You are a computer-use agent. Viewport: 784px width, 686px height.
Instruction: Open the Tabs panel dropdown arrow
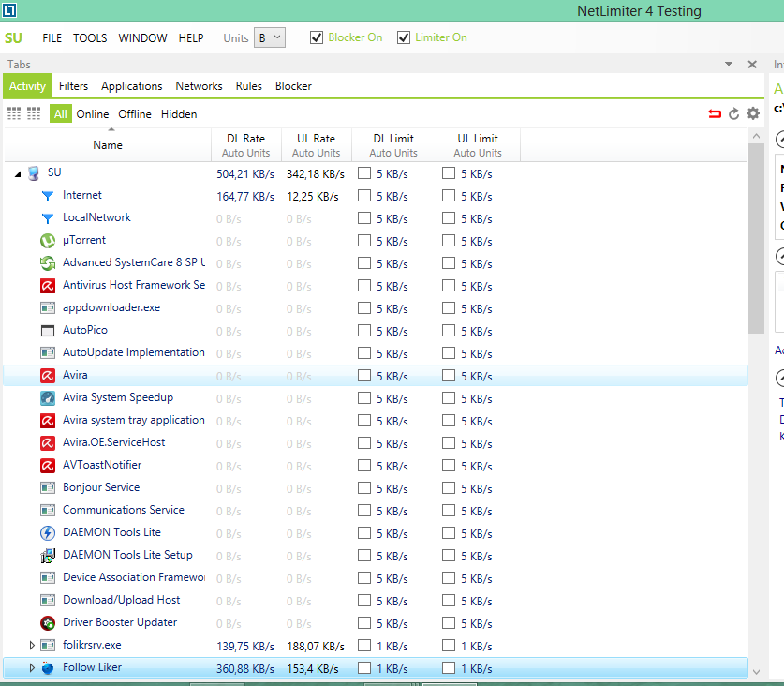click(x=729, y=64)
